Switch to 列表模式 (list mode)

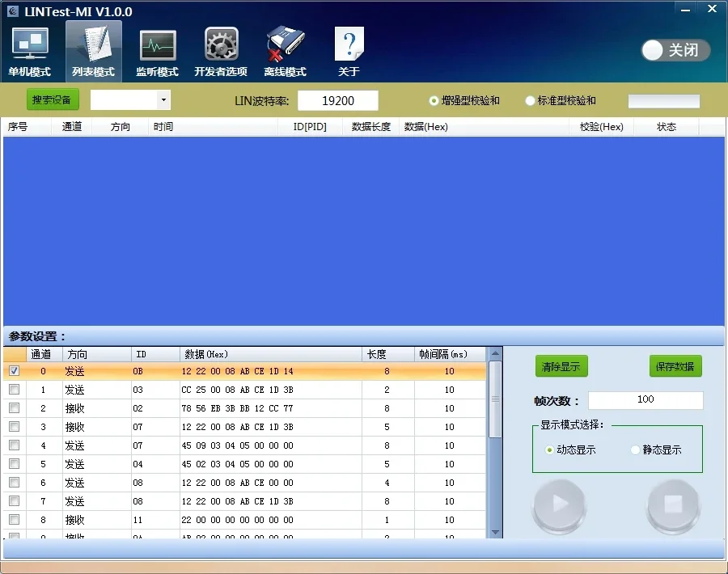tap(93, 50)
